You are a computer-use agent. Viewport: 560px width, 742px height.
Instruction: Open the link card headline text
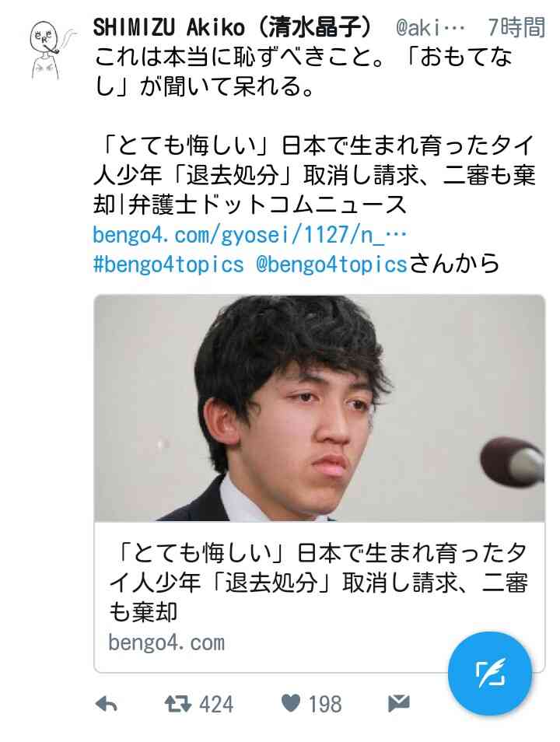click(x=317, y=582)
